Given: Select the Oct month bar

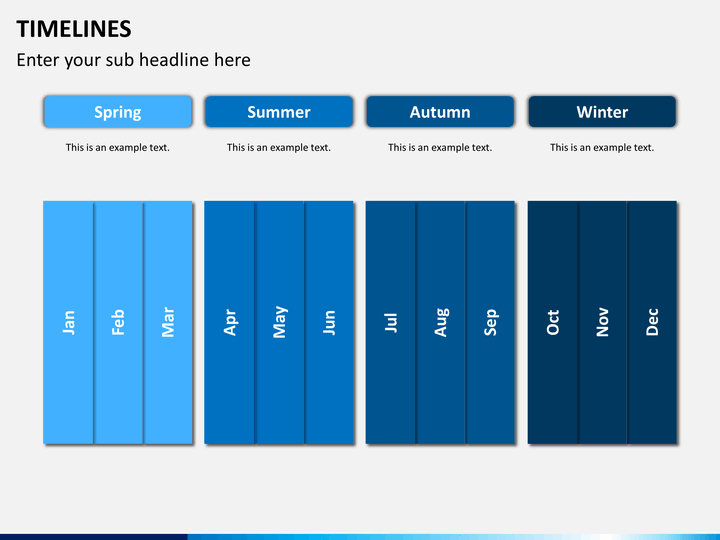Looking at the screenshot, I should (x=553, y=322).
